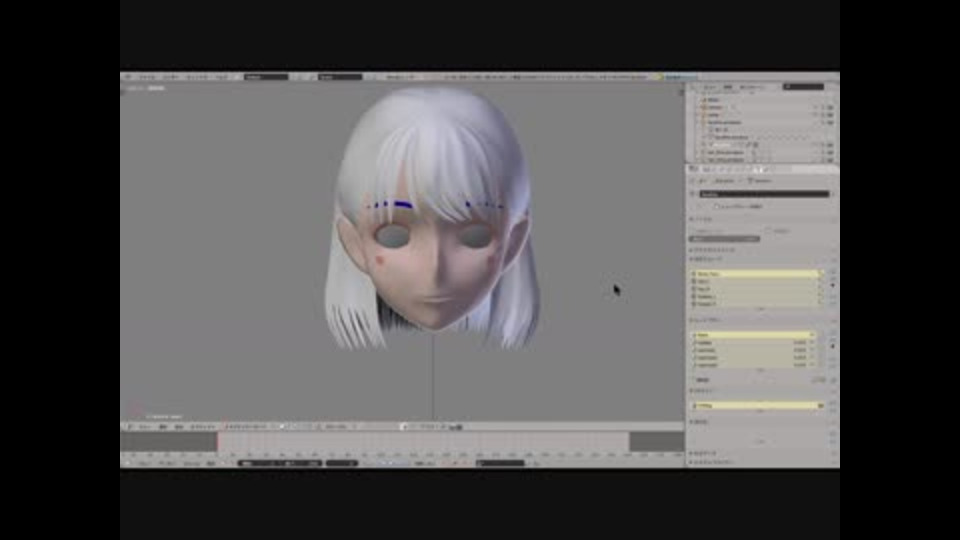Open shape key specials dropdown arrow
This screenshot has width=960, height=540.
click(x=833, y=347)
